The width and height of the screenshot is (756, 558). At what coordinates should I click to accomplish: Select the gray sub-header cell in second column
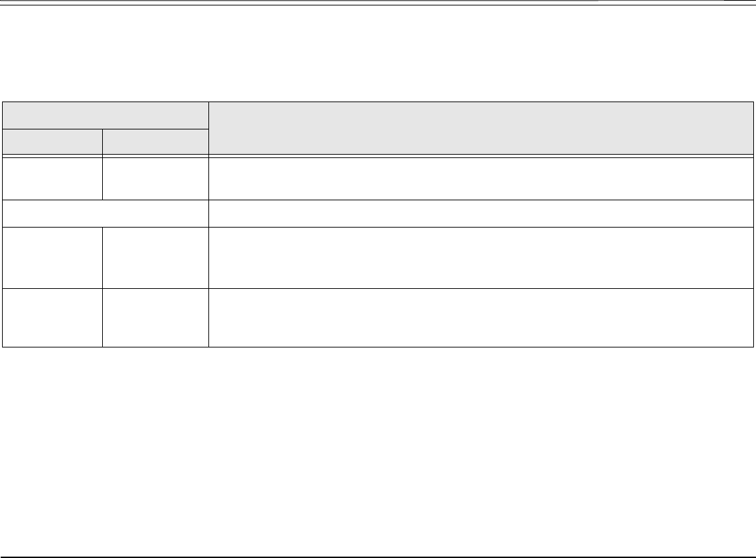pyautogui.click(x=156, y=142)
